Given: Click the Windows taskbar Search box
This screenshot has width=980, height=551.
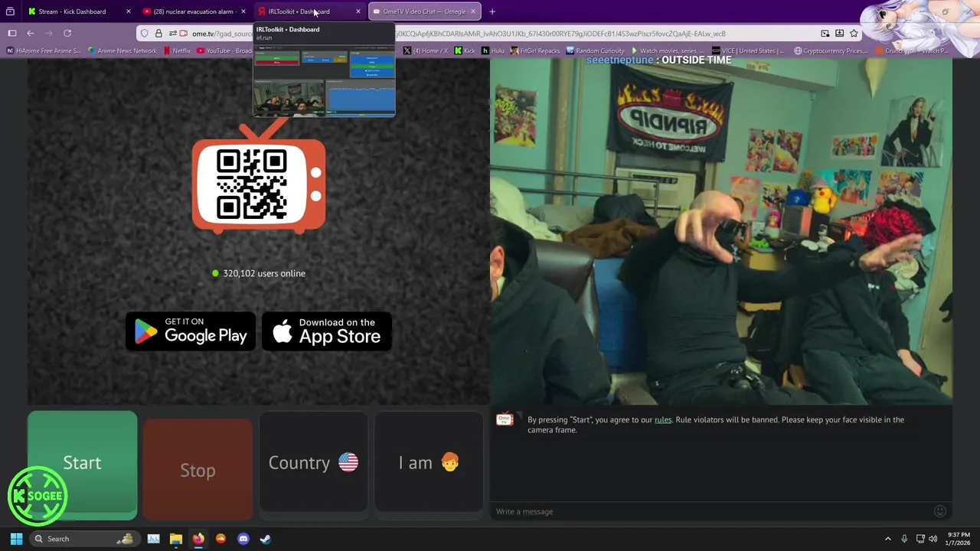Looking at the screenshot, I should point(84,539).
